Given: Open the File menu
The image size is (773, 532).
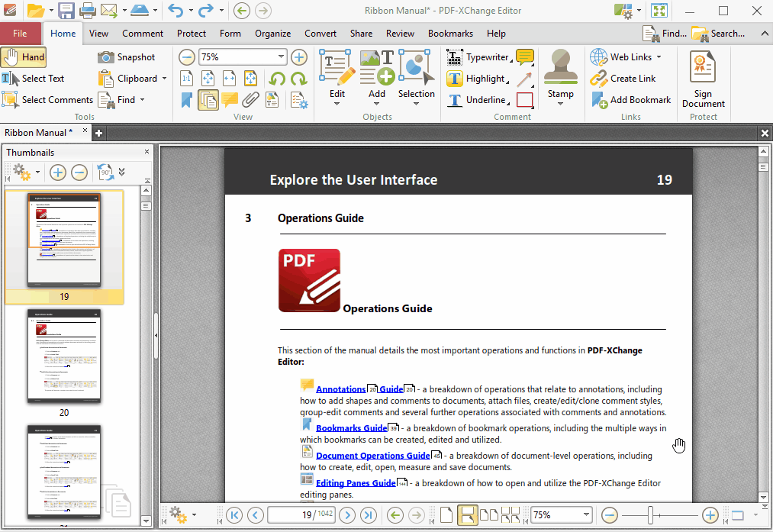Looking at the screenshot, I should [20, 34].
